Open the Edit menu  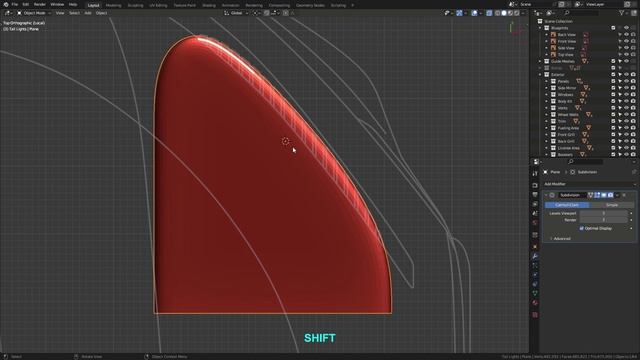(26, 4)
